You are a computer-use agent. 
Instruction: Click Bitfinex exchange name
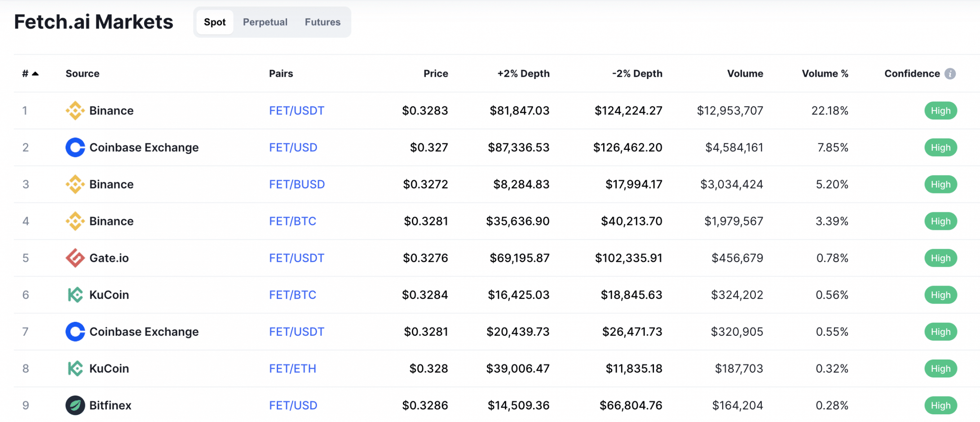(x=110, y=405)
